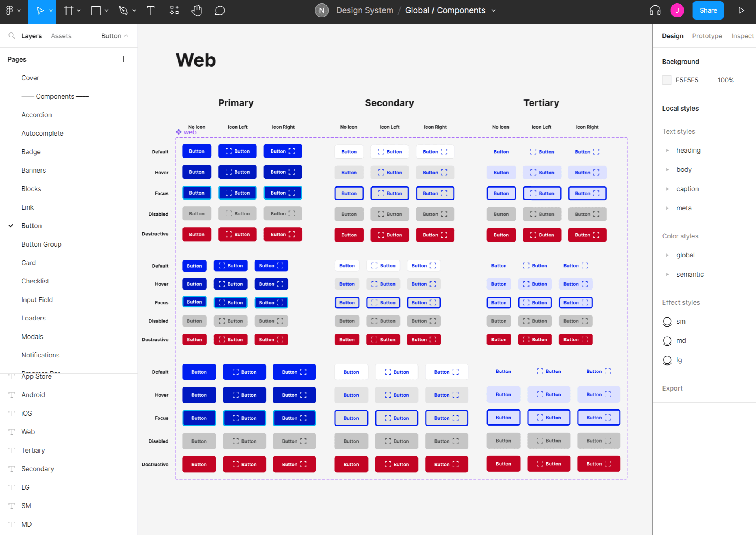This screenshot has width=756, height=535.
Task: Open the Button page dropdown in layers header
Action: pos(114,36)
